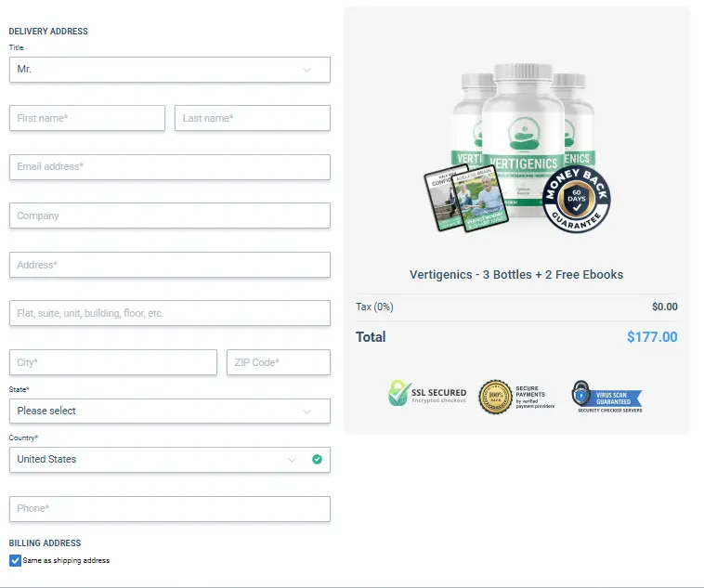The width and height of the screenshot is (704, 588).
Task: Click the Company input field
Action: [x=170, y=216]
